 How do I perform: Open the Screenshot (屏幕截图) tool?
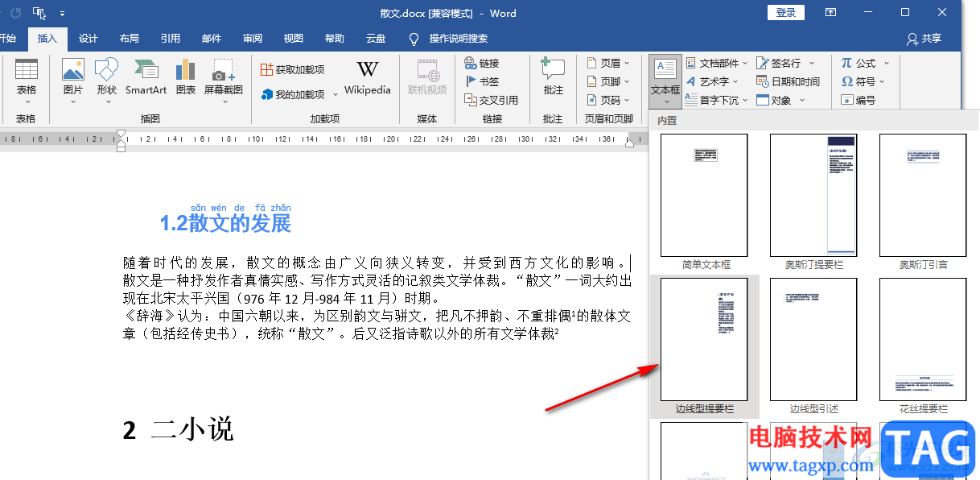coord(224,81)
